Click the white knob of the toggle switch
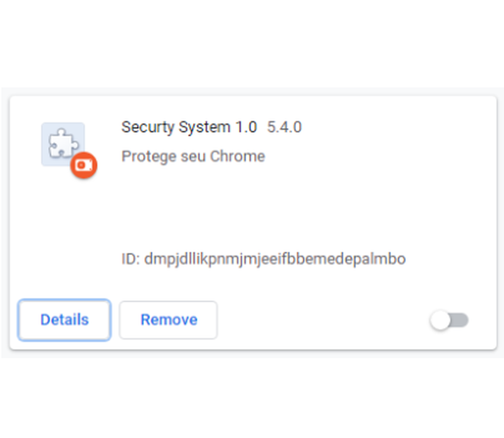This screenshot has height=438, width=504. tap(441, 321)
